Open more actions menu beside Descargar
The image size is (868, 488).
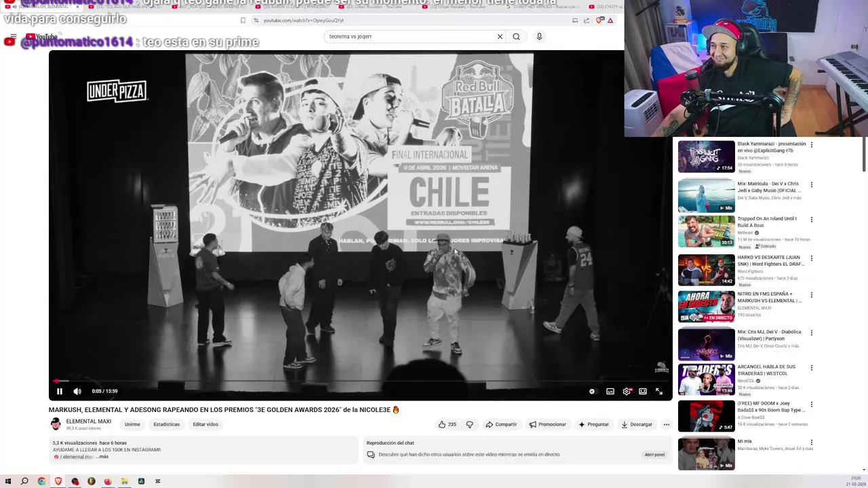click(x=667, y=424)
